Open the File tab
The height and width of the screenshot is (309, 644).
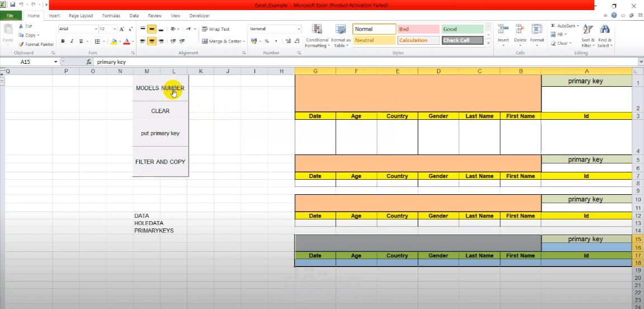pyautogui.click(x=11, y=16)
